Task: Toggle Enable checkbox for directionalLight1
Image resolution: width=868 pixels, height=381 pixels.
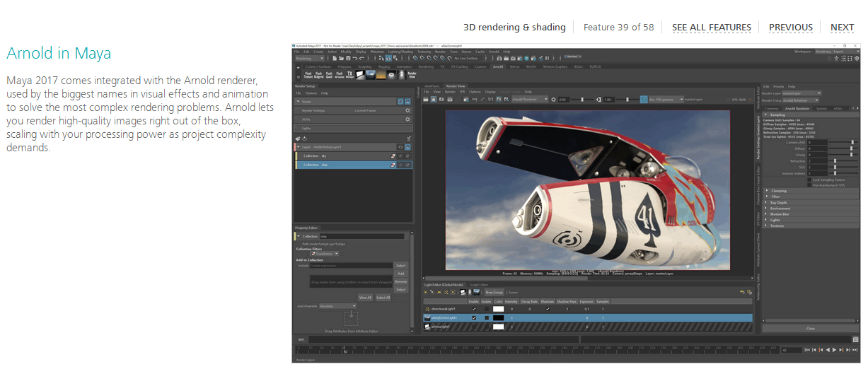Action: pos(474,309)
